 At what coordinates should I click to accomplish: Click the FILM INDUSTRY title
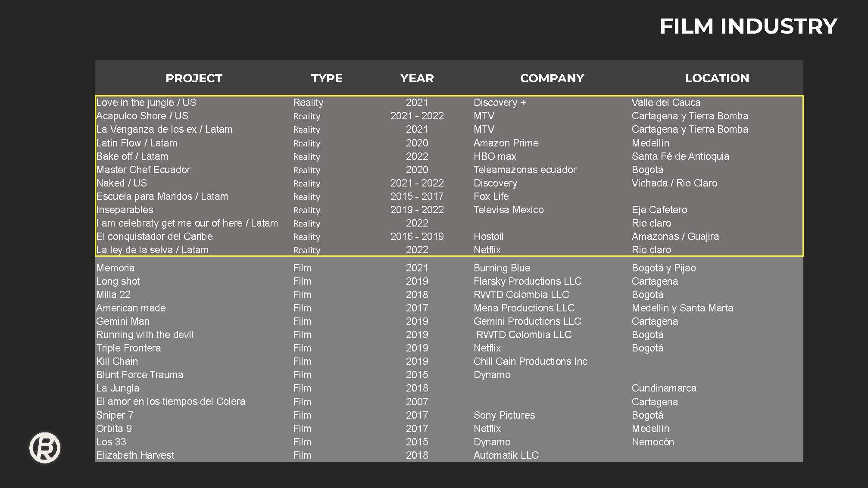click(x=748, y=26)
